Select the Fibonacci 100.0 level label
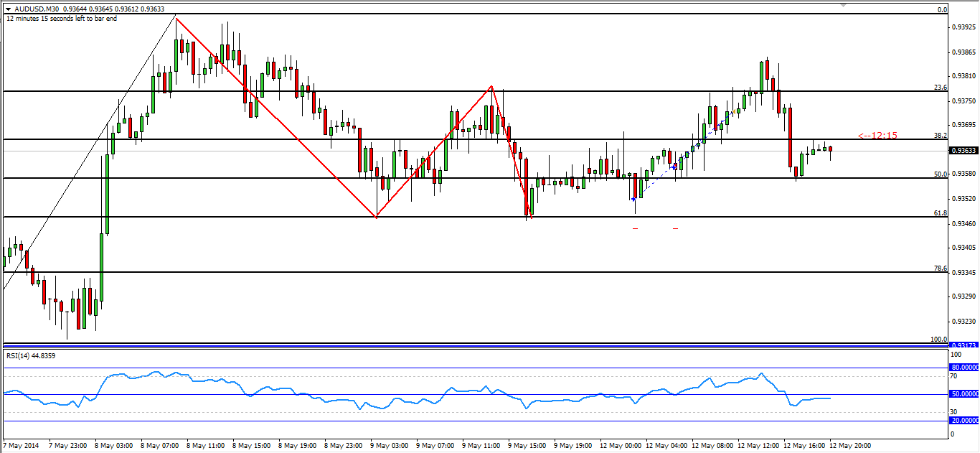 [x=939, y=339]
